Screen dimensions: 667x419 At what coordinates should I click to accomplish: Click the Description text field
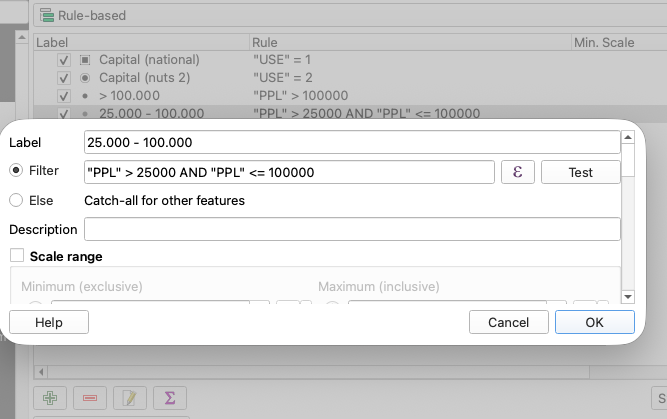coord(352,229)
